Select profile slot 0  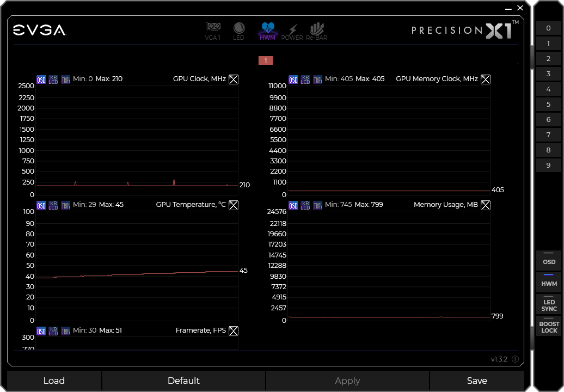(548, 28)
